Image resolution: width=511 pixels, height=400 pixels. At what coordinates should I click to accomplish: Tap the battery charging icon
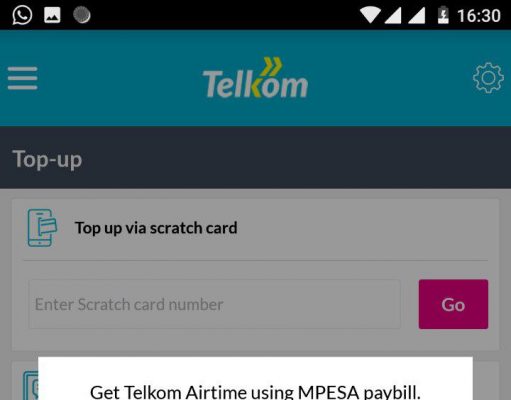click(x=443, y=15)
